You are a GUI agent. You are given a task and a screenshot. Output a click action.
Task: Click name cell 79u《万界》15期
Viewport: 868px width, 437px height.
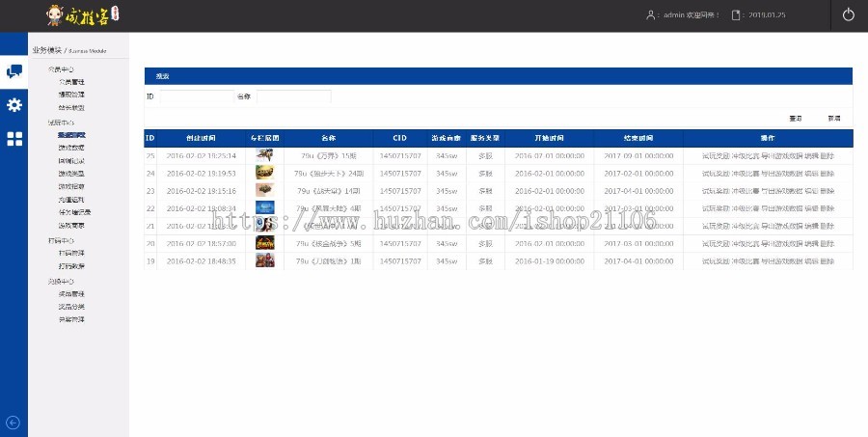[x=329, y=156]
